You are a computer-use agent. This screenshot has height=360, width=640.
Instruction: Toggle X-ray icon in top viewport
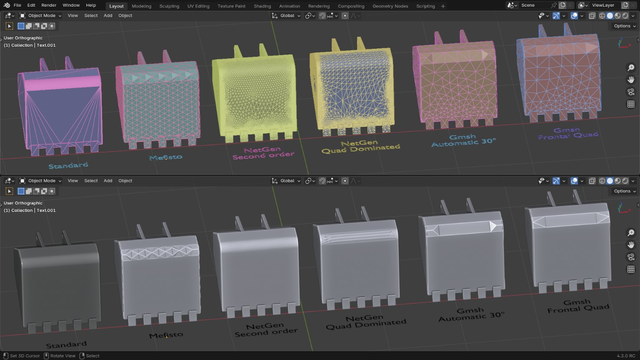click(x=592, y=16)
